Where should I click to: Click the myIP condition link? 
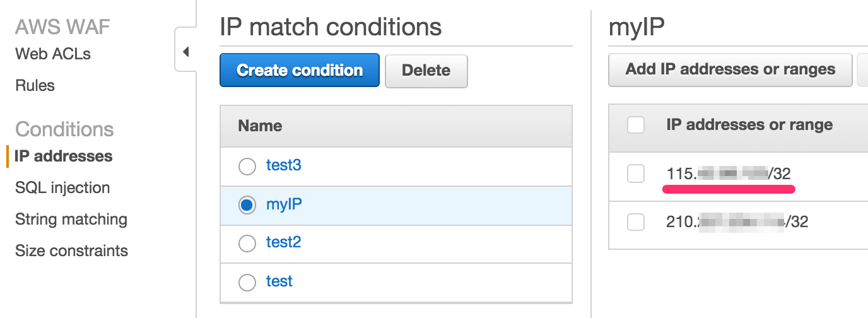pos(284,204)
